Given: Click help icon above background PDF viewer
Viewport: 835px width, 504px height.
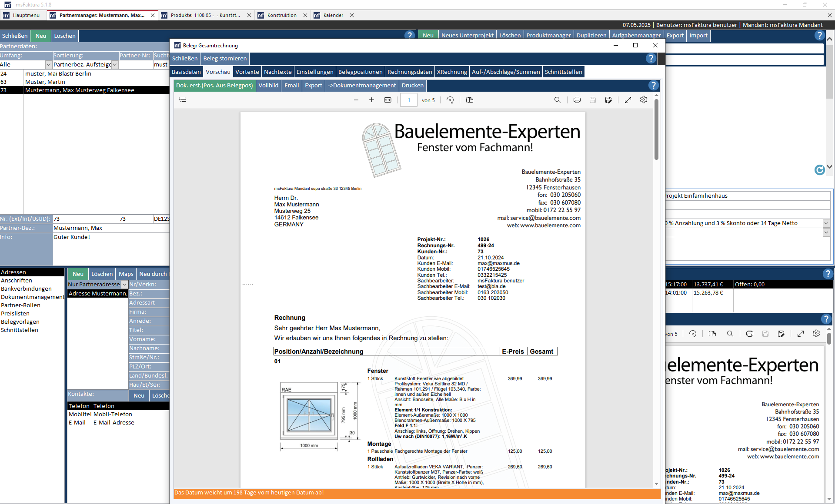Looking at the screenshot, I should [x=826, y=319].
